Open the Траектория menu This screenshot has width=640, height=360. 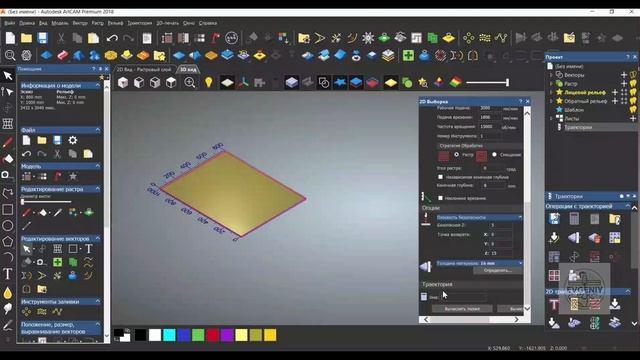(140, 23)
